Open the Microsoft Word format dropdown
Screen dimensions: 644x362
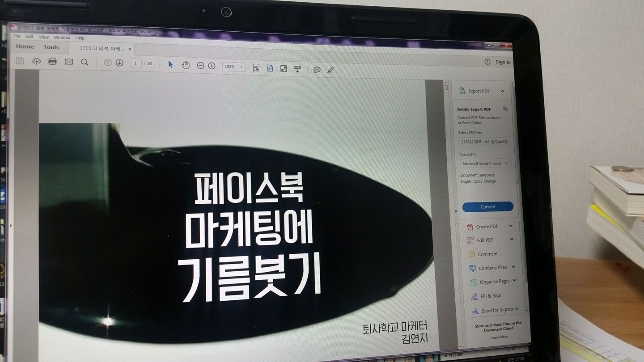(x=485, y=164)
